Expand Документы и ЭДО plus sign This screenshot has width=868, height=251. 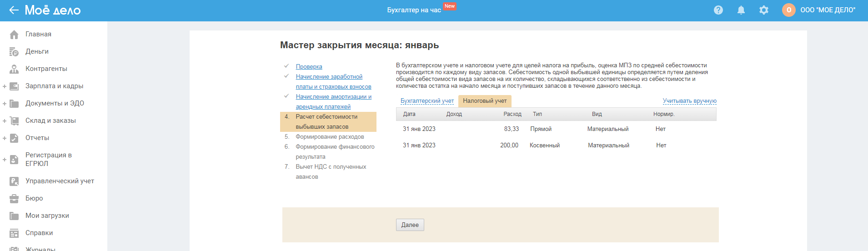(5, 104)
